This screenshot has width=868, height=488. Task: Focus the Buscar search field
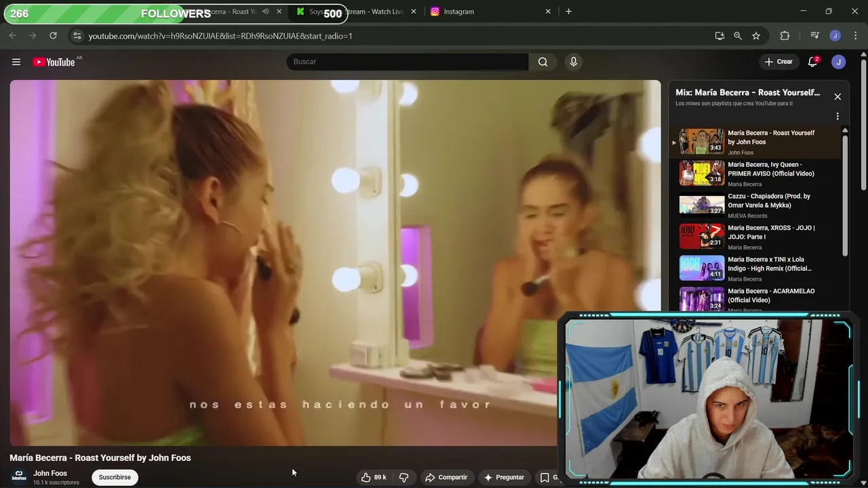(x=408, y=62)
